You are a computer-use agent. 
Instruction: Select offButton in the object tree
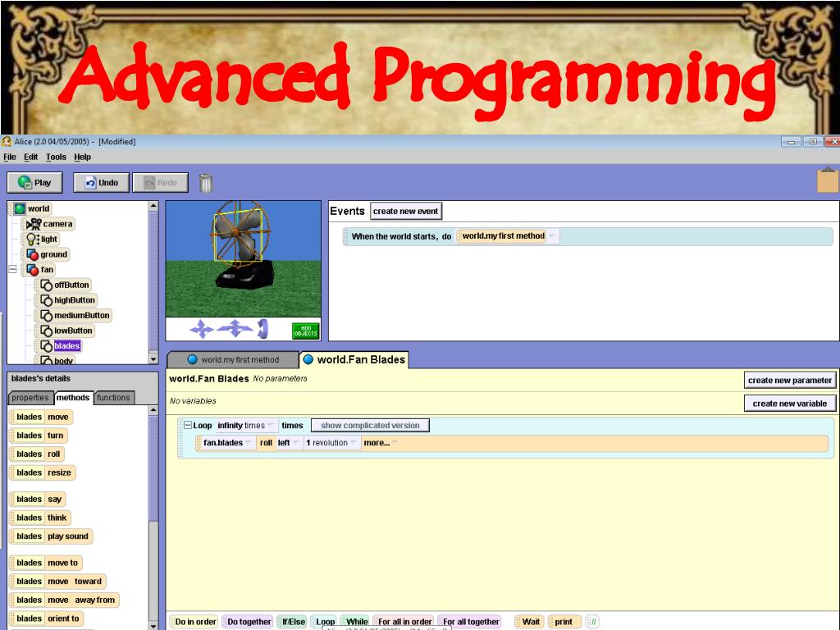tap(71, 285)
